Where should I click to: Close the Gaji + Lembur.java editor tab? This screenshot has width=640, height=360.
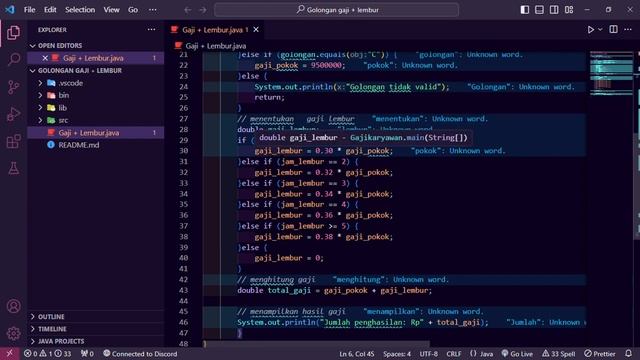coord(256,30)
